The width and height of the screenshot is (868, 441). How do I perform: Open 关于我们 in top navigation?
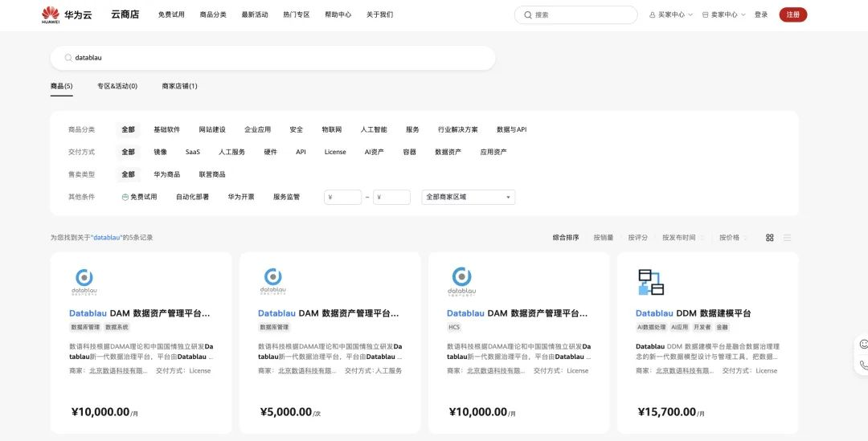tap(379, 15)
